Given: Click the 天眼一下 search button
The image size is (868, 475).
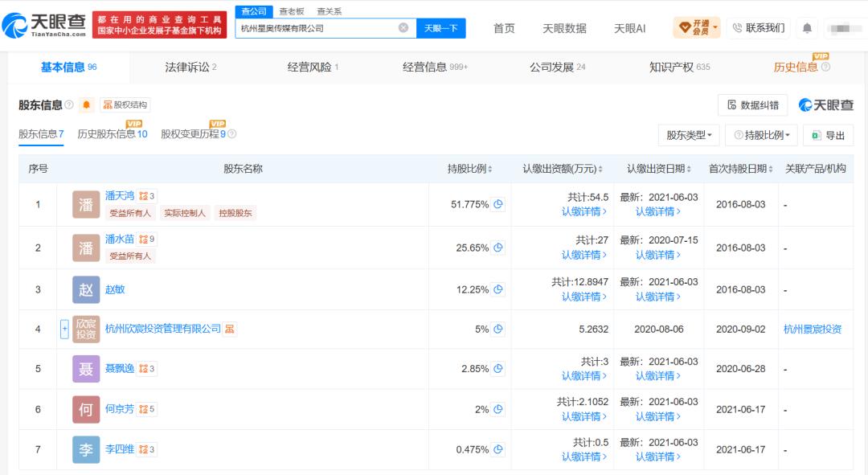Looking at the screenshot, I should click(x=441, y=27).
